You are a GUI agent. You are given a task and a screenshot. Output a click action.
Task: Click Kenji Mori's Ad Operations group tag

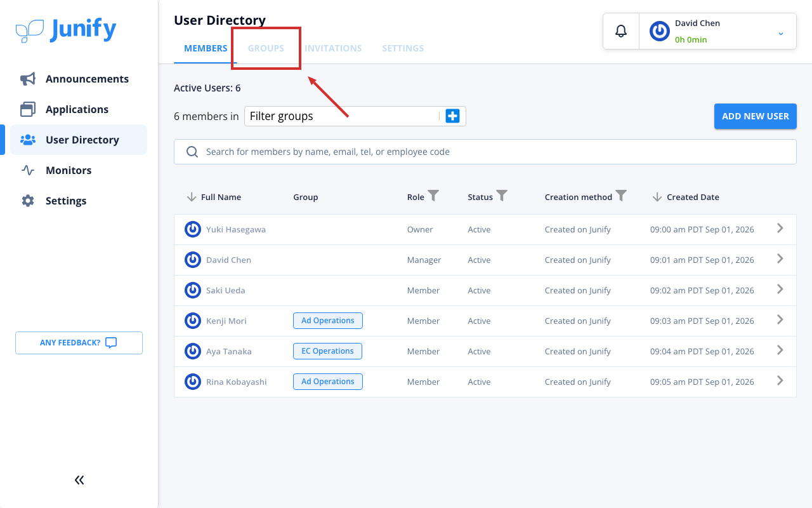tap(328, 321)
